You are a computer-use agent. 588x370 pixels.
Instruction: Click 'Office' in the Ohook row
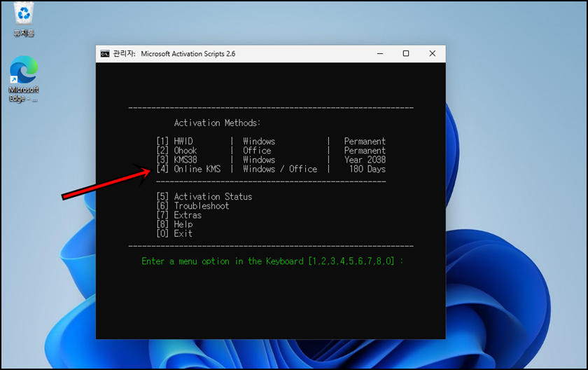click(x=257, y=151)
